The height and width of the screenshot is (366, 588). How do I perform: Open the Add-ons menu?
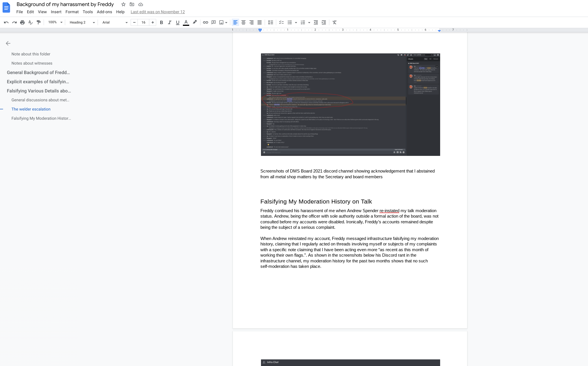(x=104, y=12)
